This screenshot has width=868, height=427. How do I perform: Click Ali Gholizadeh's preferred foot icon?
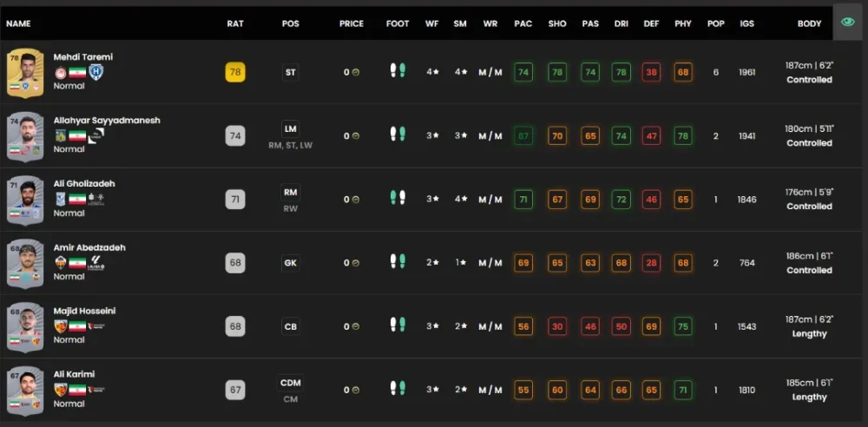click(x=398, y=199)
